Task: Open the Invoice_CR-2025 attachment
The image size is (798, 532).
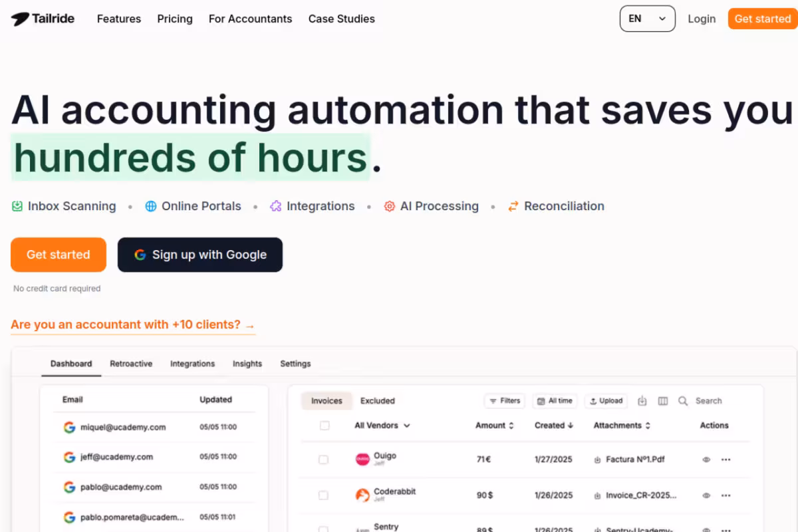Action: pos(636,495)
